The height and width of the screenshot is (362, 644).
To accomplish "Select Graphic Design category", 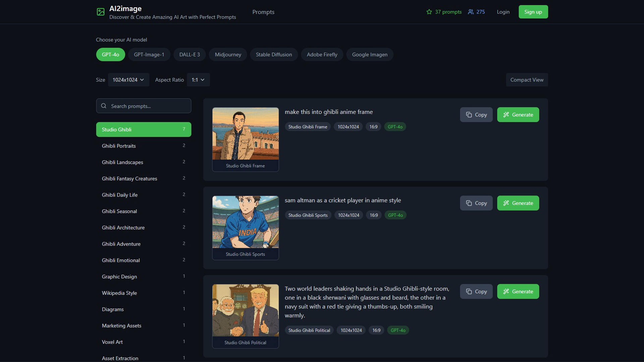I will [144, 277].
